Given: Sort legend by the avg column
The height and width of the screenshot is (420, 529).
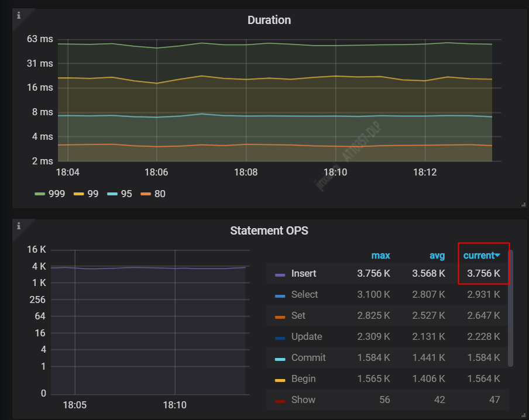Looking at the screenshot, I should pyautogui.click(x=437, y=256).
